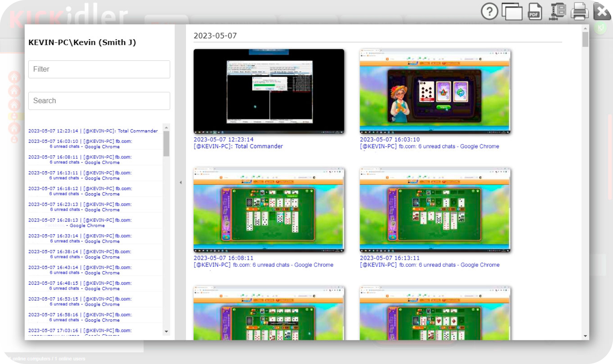The width and height of the screenshot is (613, 364).
Task: Select list entry 2023-05-07 16:58:16 fb.com
Action: (x=80, y=317)
